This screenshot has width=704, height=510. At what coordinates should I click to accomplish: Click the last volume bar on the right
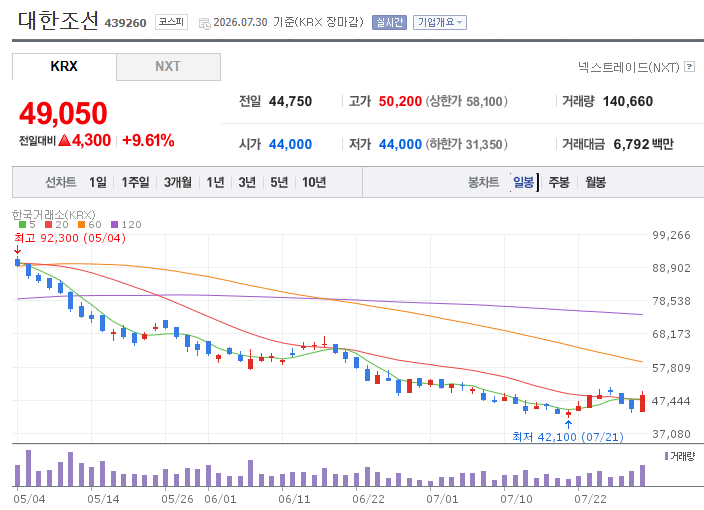point(642,475)
